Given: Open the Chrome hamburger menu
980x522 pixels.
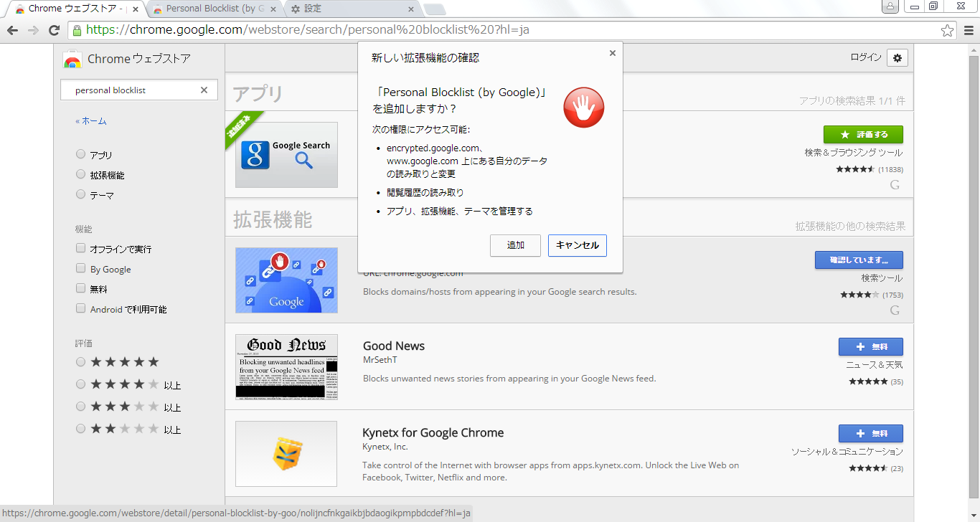Looking at the screenshot, I should pos(969,30).
